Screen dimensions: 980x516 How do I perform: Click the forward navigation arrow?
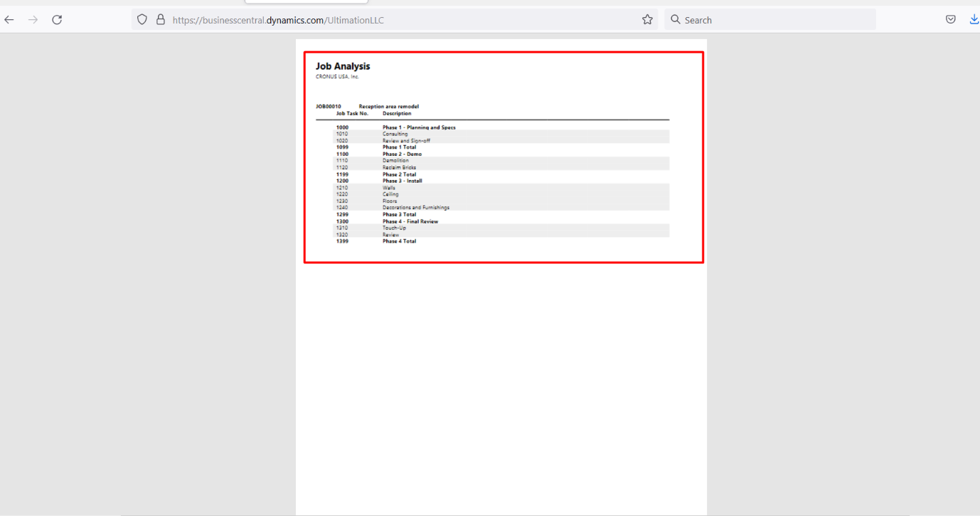tap(33, 19)
